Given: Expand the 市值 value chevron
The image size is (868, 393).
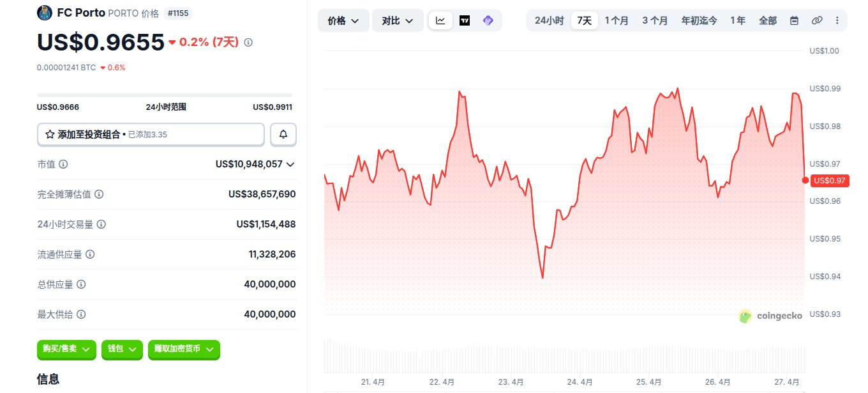Looking at the screenshot, I should 290,164.
